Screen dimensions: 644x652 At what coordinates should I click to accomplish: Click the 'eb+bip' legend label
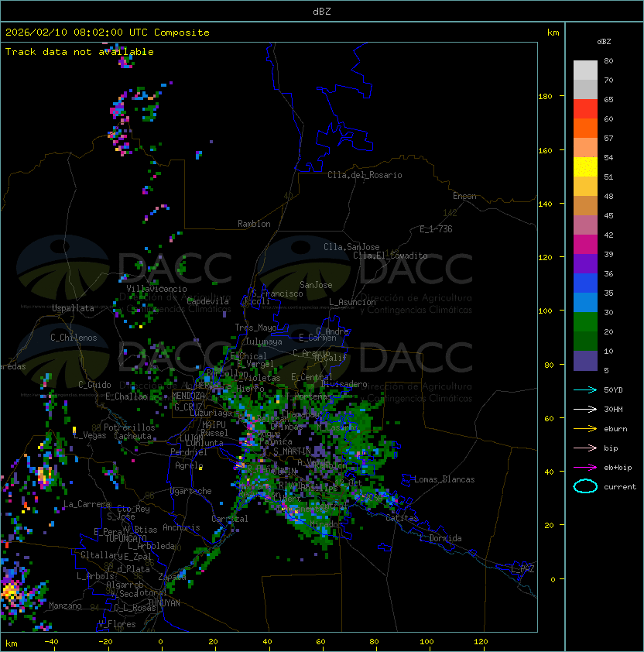618,468
